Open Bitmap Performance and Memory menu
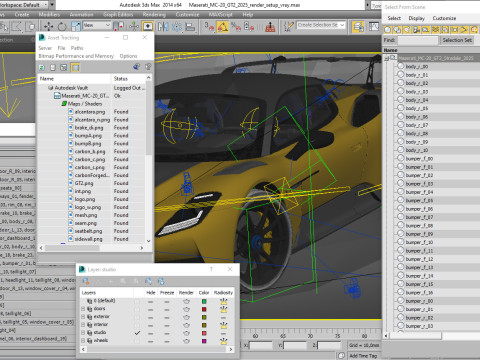The width and height of the screenshot is (480, 360). 76,56
